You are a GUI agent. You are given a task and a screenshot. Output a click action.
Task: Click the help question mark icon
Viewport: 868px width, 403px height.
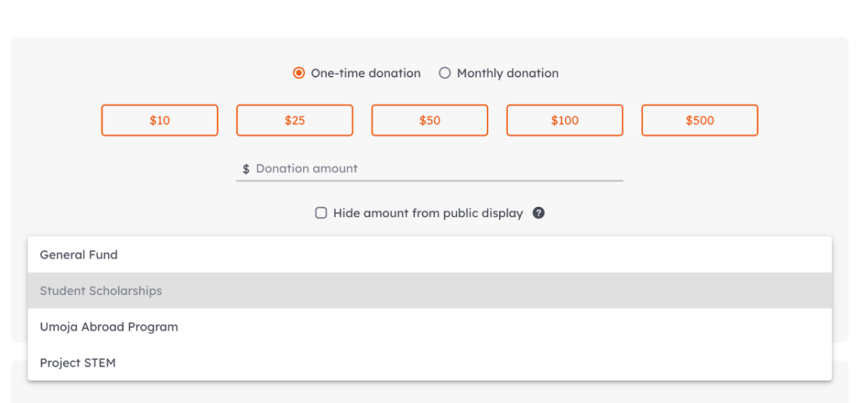point(538,213)
